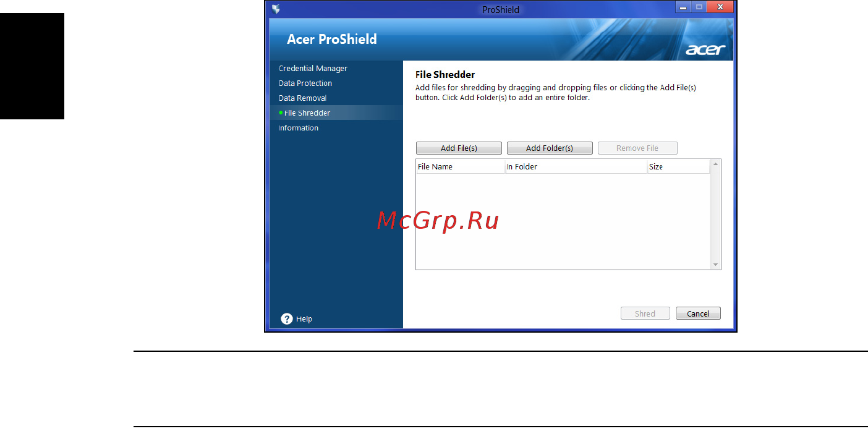This screenshot has height=439, width=868.
Task: Cancel the file shredding dialog
Action: pos(698,313)
